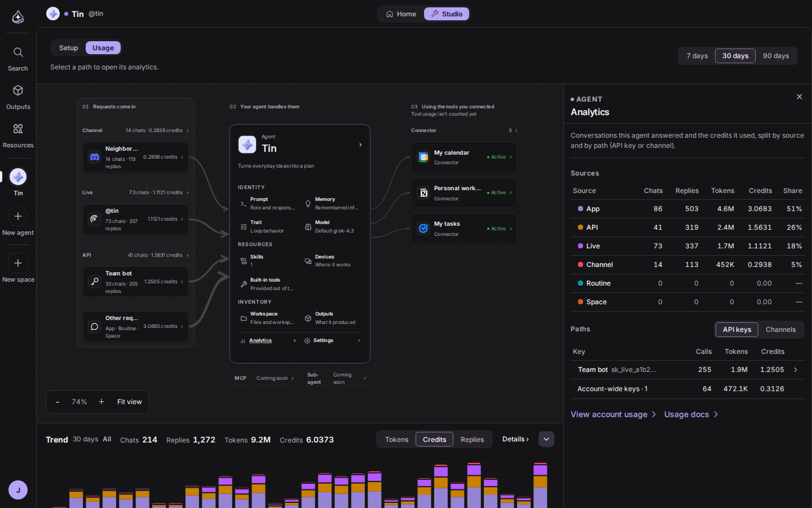Screen dimensions: 812x508
Task: Open the Devices resource item
Action: point(333,261)
